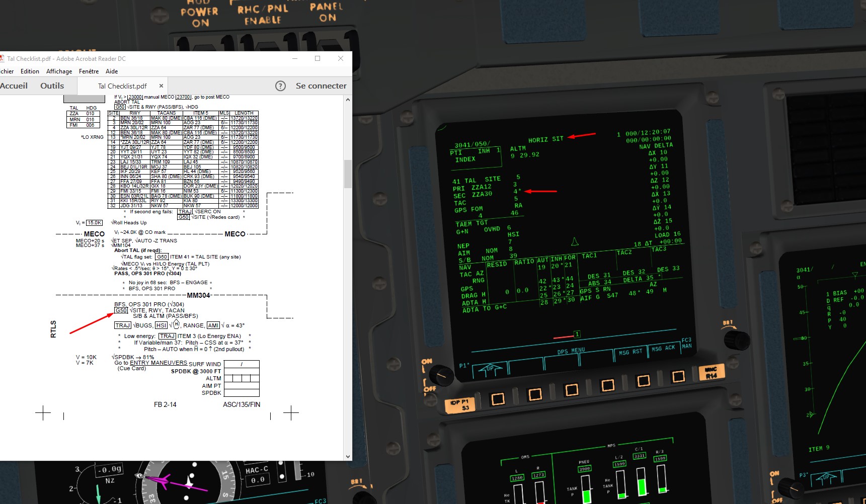Click the bottom SPDBK entry box

(242, 393)
